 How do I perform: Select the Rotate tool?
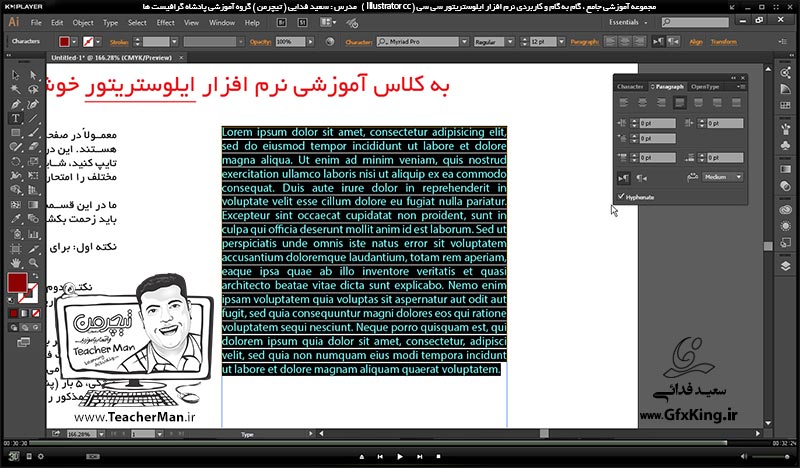coord(16,162)
